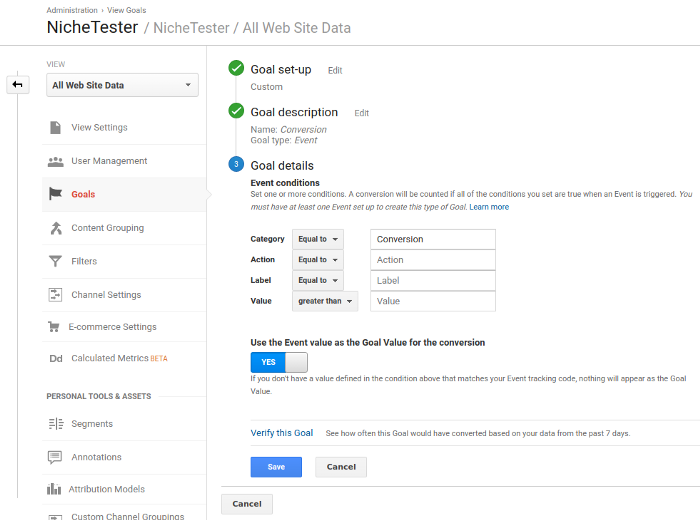
Task: Click the Goal set-up green checkmark
Action: pyautogui.click(x=236, y=68)
